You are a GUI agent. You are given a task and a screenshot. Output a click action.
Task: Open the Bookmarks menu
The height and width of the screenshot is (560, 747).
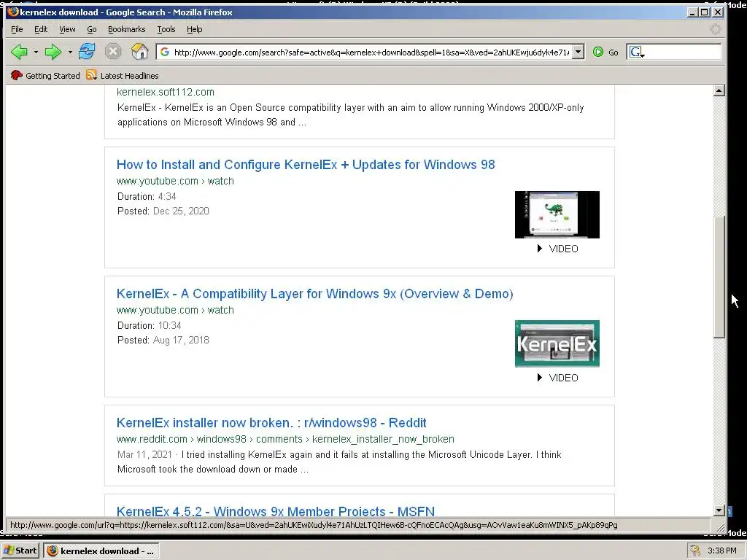tap(127, 29)
